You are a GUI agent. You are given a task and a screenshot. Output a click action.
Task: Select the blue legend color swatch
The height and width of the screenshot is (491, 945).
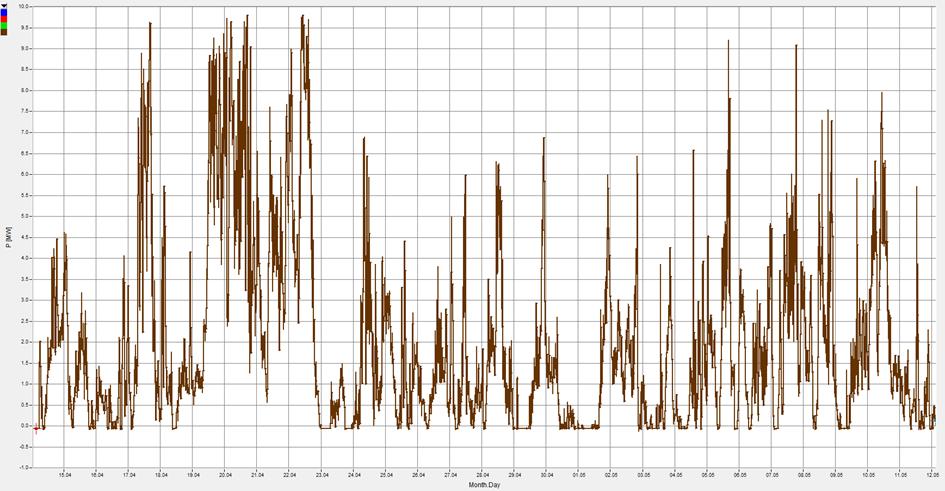[x=4, y=12]
